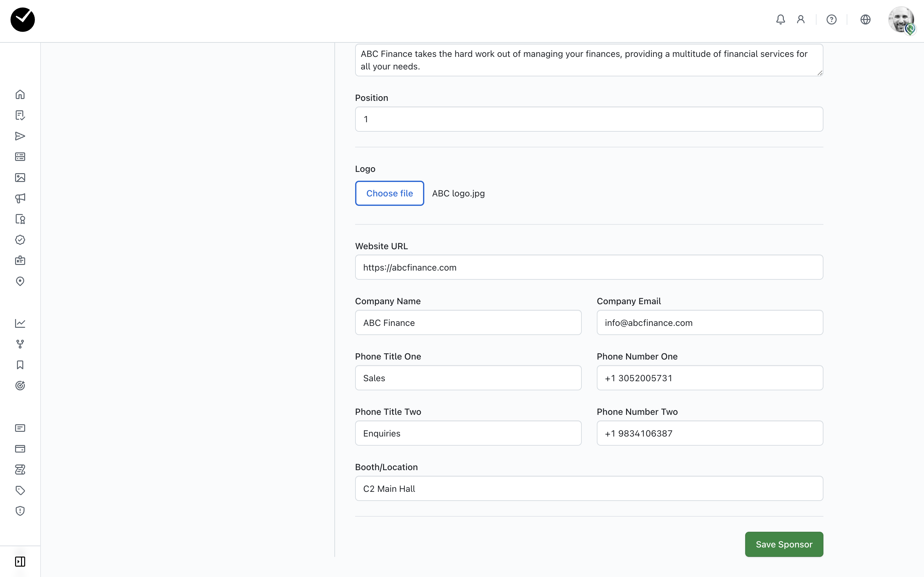Viewport: 924px width, 577px height.
Task: Open the paper plane send icon
Action: (20, 136)
